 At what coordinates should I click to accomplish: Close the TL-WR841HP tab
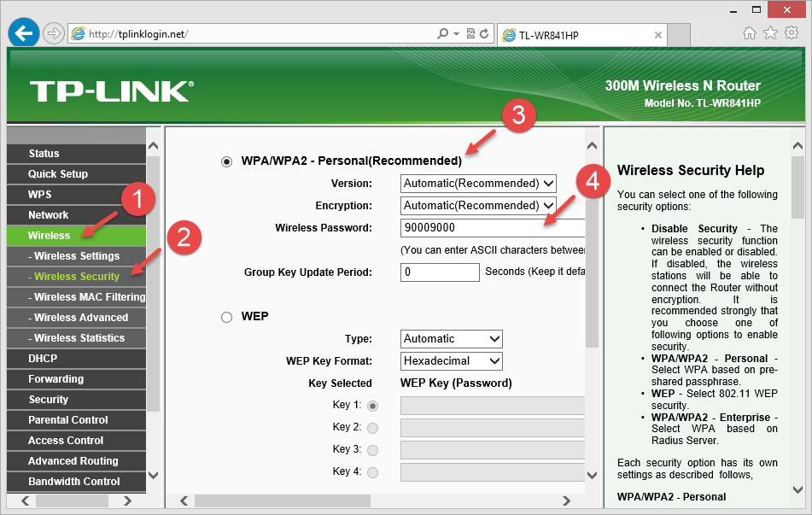657,35
